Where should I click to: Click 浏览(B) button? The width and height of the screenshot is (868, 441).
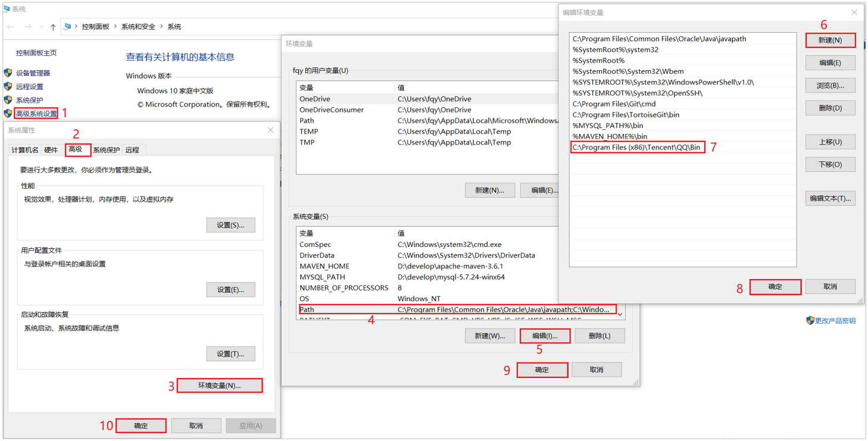[x=830, y=85]
